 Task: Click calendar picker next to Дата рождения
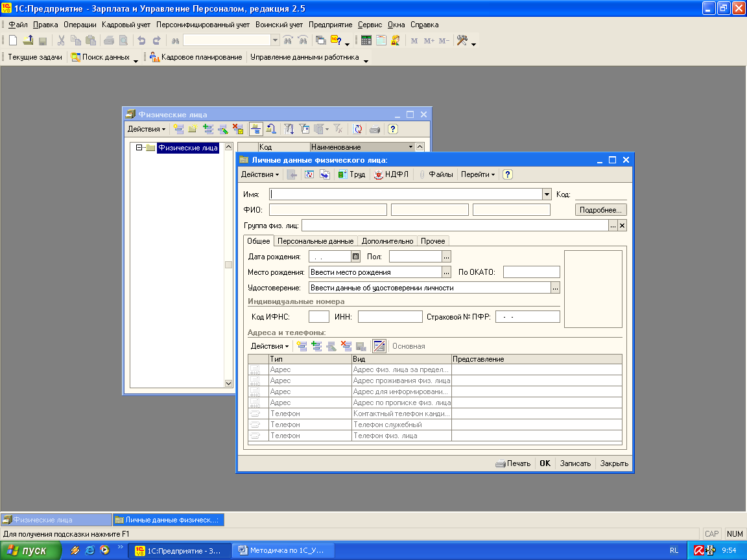pyautogui.click(x=356, y=257)
